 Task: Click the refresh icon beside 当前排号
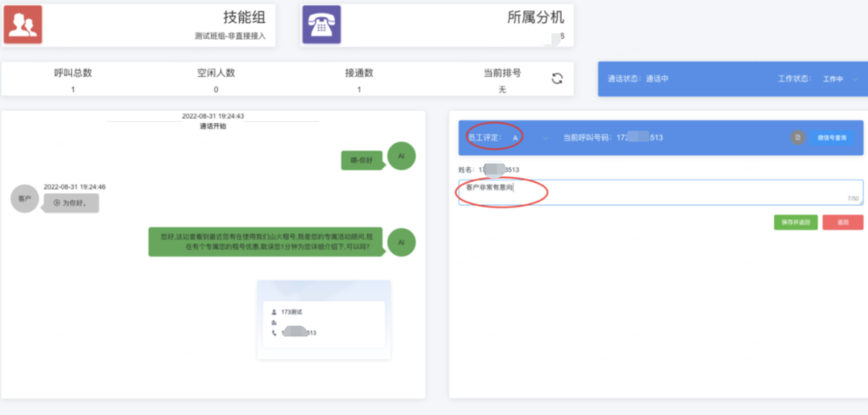pyautogui.click(x=557, y=79)
